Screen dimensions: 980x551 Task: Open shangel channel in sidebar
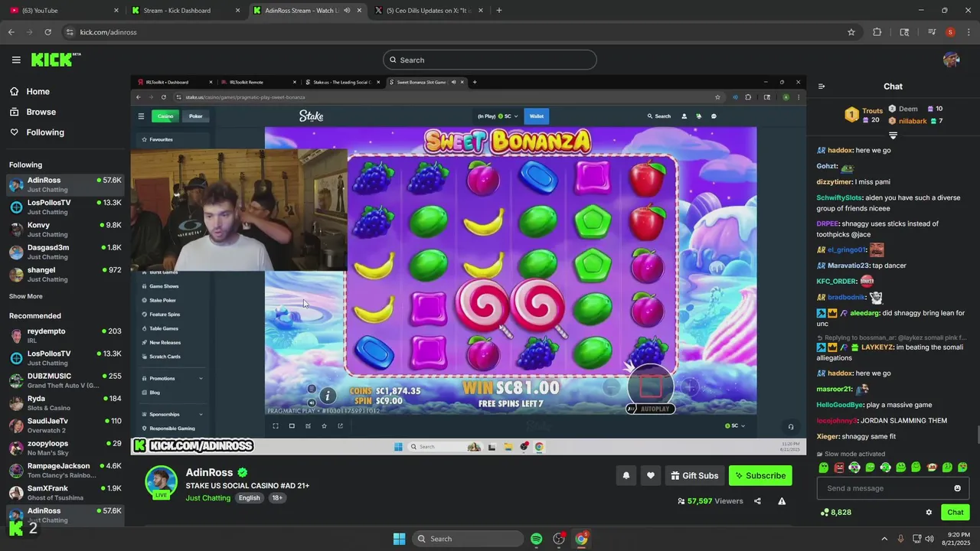[65, 274]
